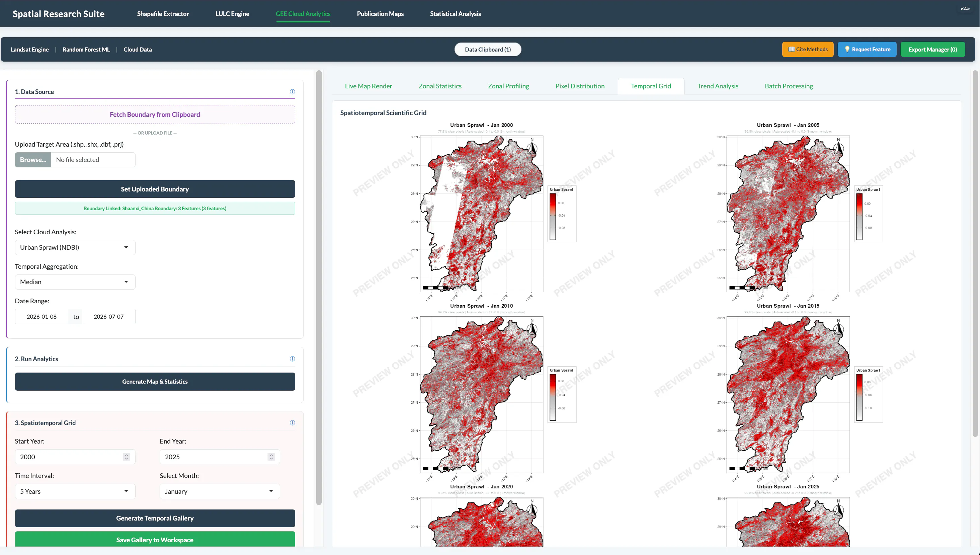The image size is (980, 555).
Task: Click the Jan 2005 legend color ramp
Action: (x=859, y=217)
